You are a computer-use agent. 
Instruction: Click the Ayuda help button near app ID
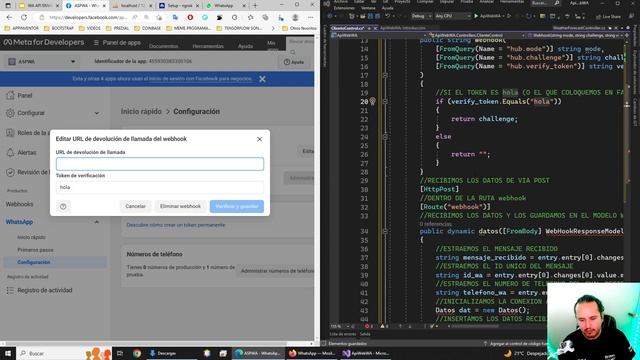tap(294, 62)
